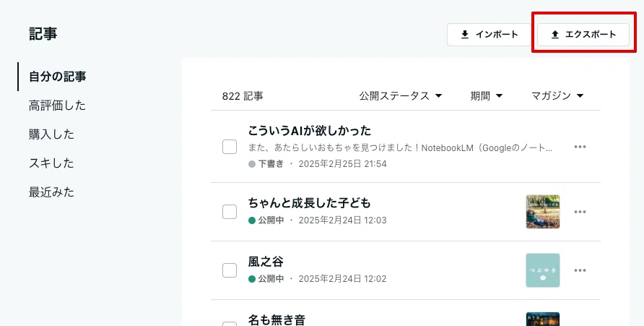Open three-dot menu for ちゃんと成長した子ども
The height and width of the screenshot is (326, 644).
[x=580, y=212]
